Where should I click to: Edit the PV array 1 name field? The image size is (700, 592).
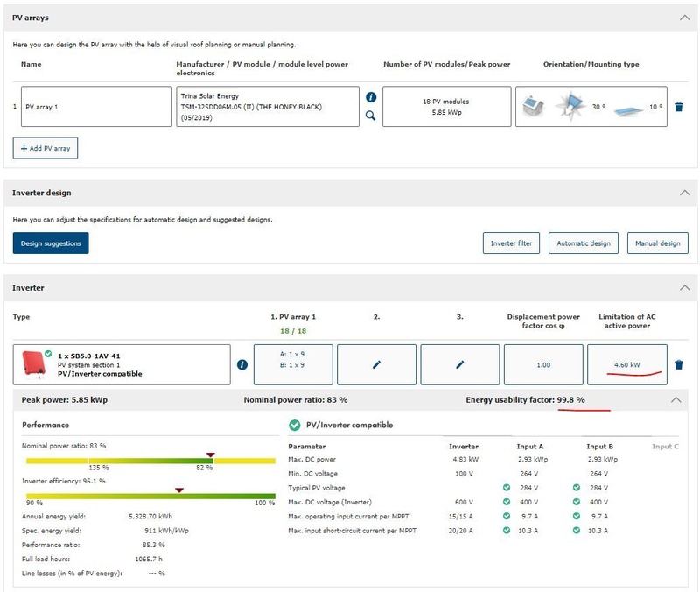pyautogui.click(x=96, y=106)
